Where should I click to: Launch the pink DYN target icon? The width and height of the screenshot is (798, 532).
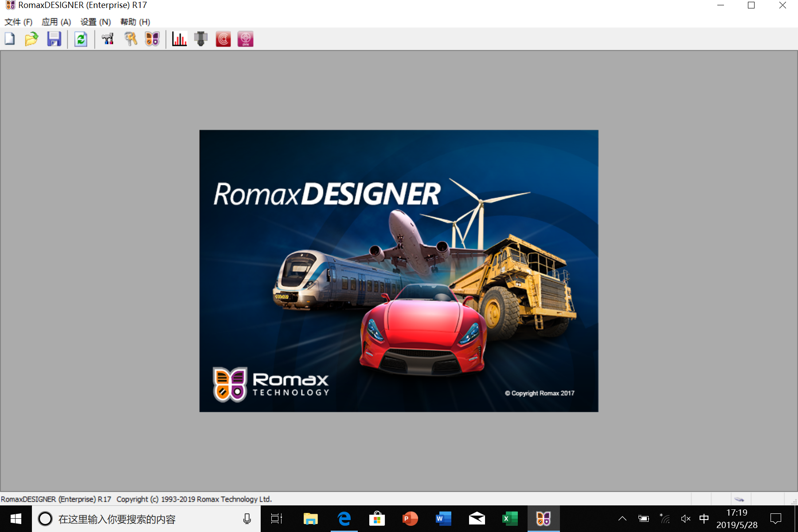(245, 39)
